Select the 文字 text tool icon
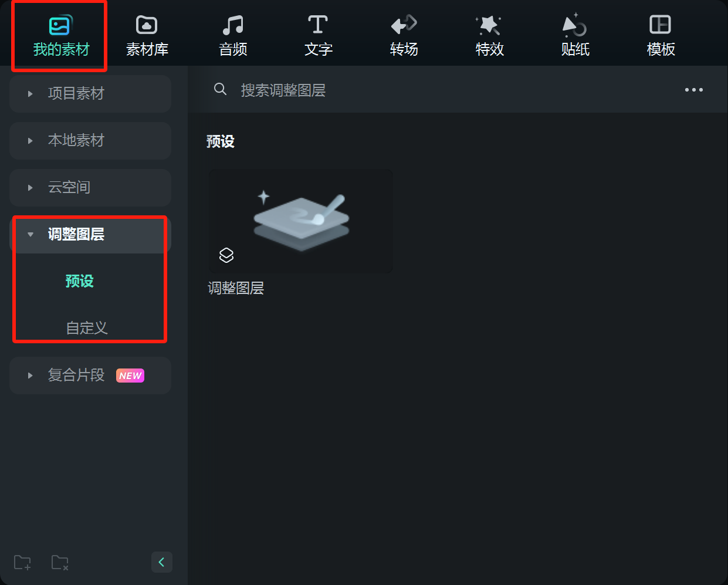 point(318,33)
